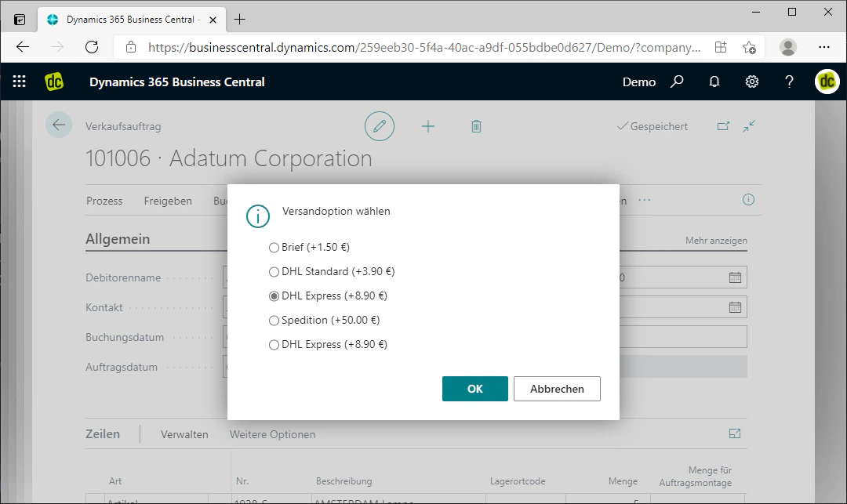Select the checked DHL Express radio button
Image resolution: width=847 pixels, height=504 pixels.
274,296
